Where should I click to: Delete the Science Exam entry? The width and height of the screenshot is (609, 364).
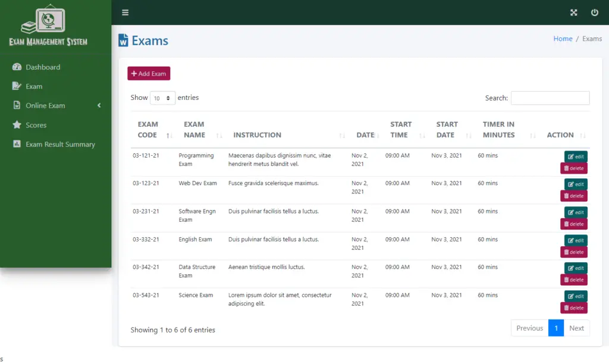573,307
